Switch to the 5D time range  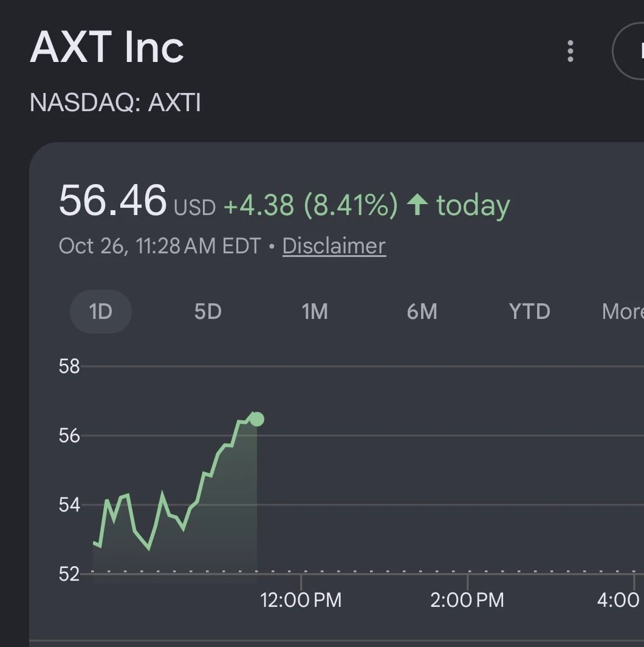[208, 312]
